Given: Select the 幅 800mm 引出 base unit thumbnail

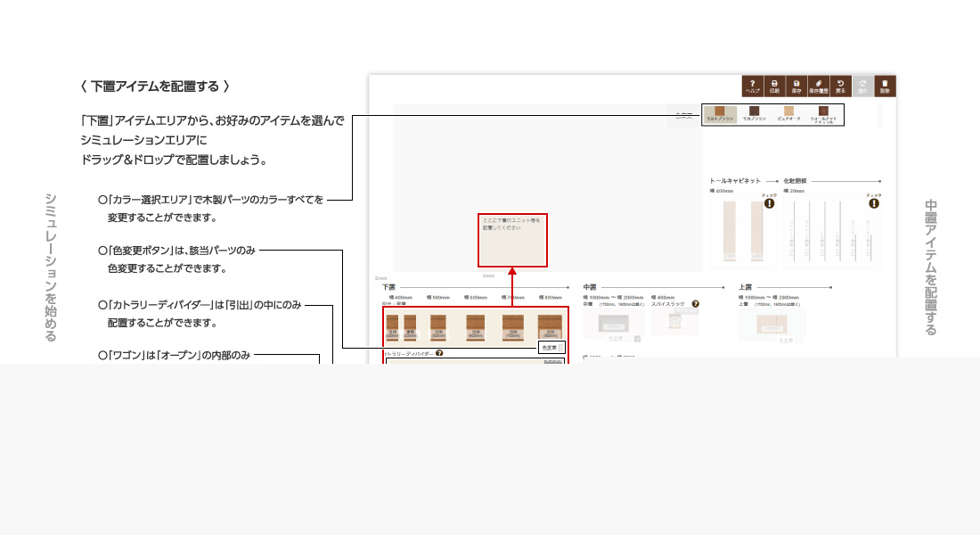Looking at the screenshot, I should tap(550, 327).
